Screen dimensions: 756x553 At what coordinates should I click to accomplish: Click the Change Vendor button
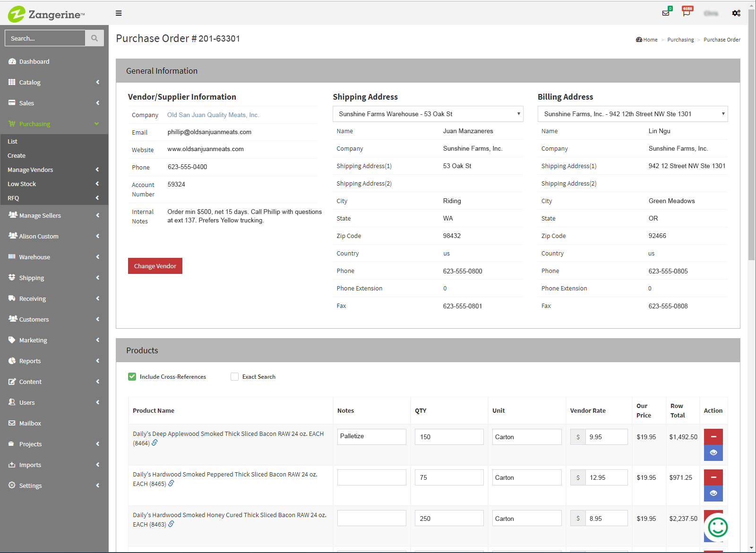point(155,266)
